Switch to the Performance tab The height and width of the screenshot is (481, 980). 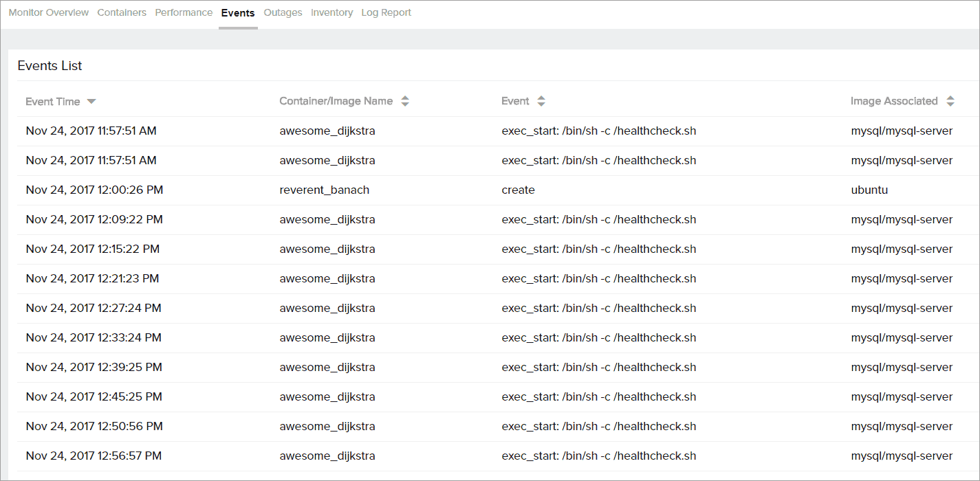184,12
